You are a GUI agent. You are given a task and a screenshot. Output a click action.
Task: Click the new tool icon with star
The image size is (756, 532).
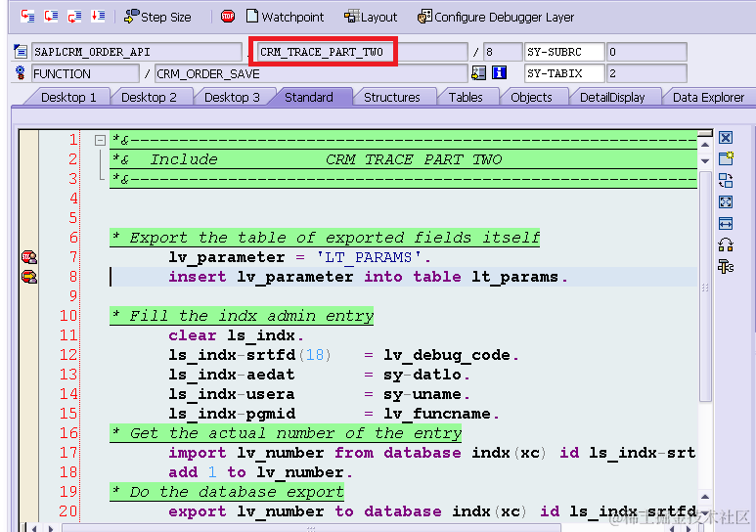pyautogui.click(x=725, y=158)
